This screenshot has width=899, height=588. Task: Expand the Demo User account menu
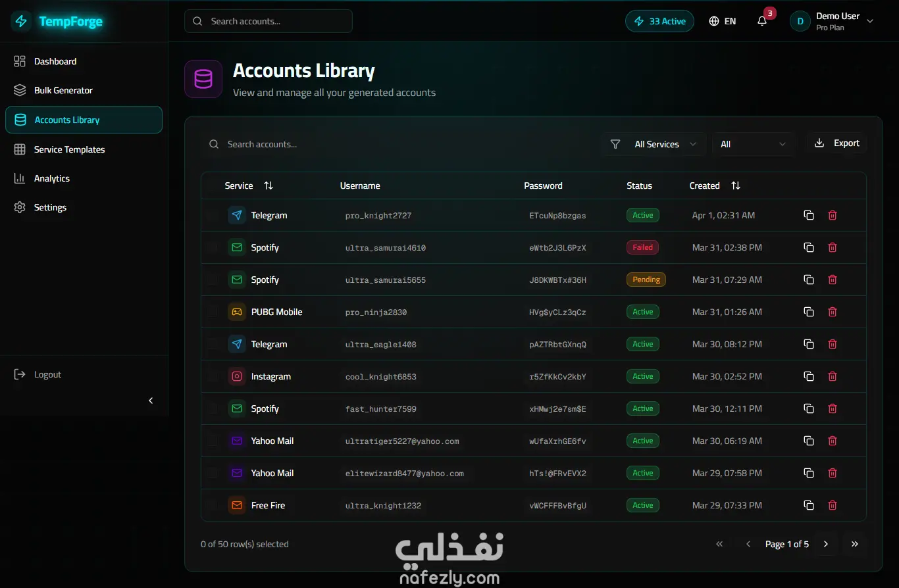coord(833,21)
